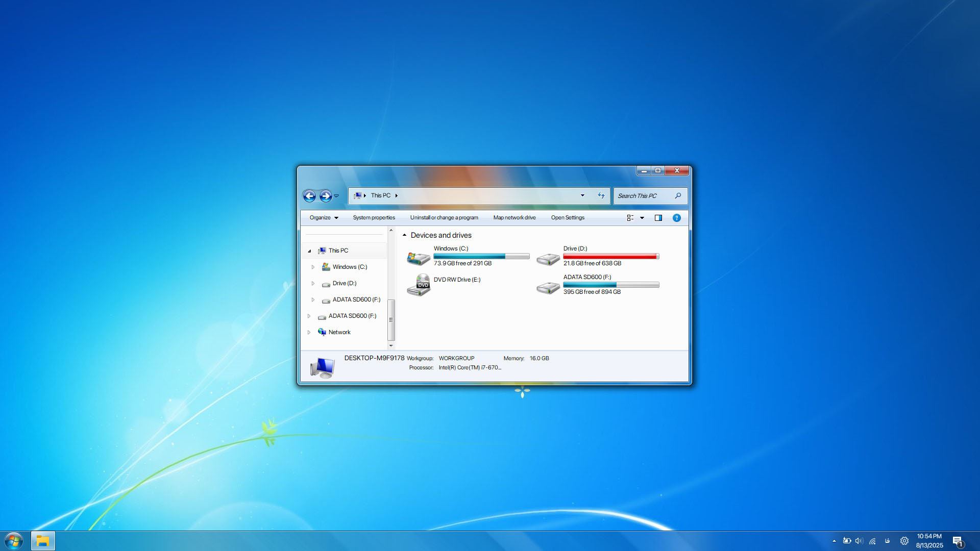Click Map network drive
This screenshot has width=980, height=551.
(514, 218)
